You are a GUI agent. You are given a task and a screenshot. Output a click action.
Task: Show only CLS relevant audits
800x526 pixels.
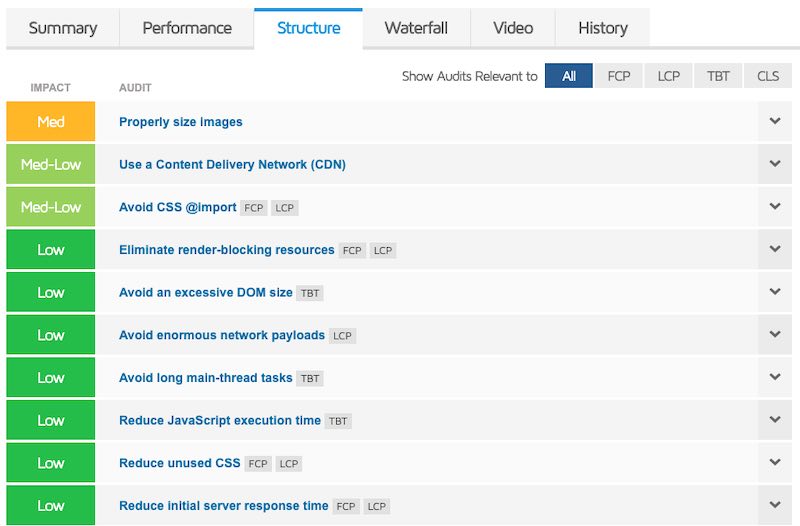pos(767,76)
